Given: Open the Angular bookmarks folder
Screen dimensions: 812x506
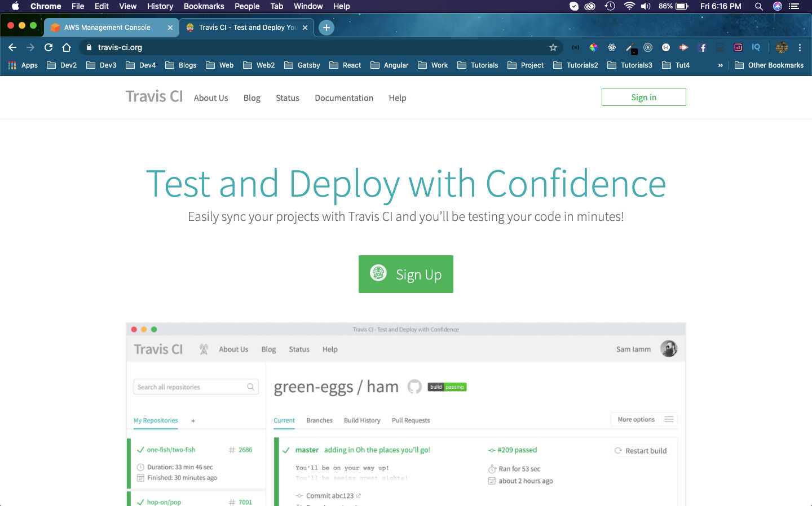Looking at the screenshot, I should (x=390, y=65).
